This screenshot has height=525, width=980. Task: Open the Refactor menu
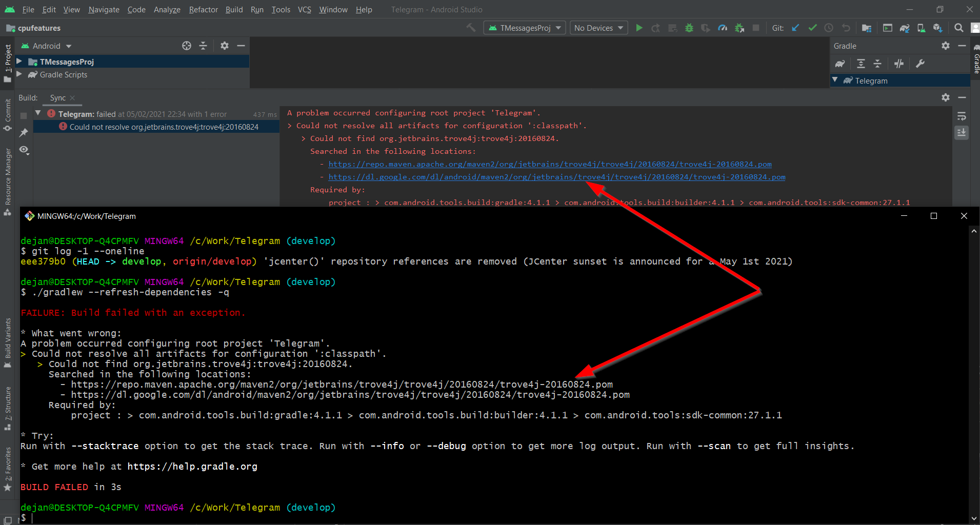pyautogui.click(x=203, y=9)
